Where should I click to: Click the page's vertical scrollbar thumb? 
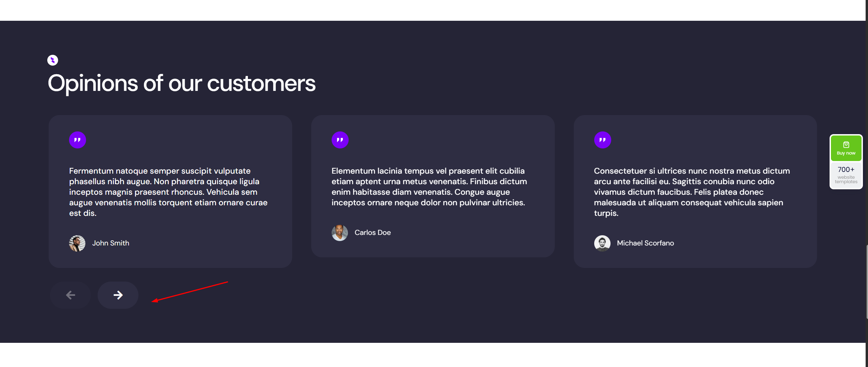[867, 281]
